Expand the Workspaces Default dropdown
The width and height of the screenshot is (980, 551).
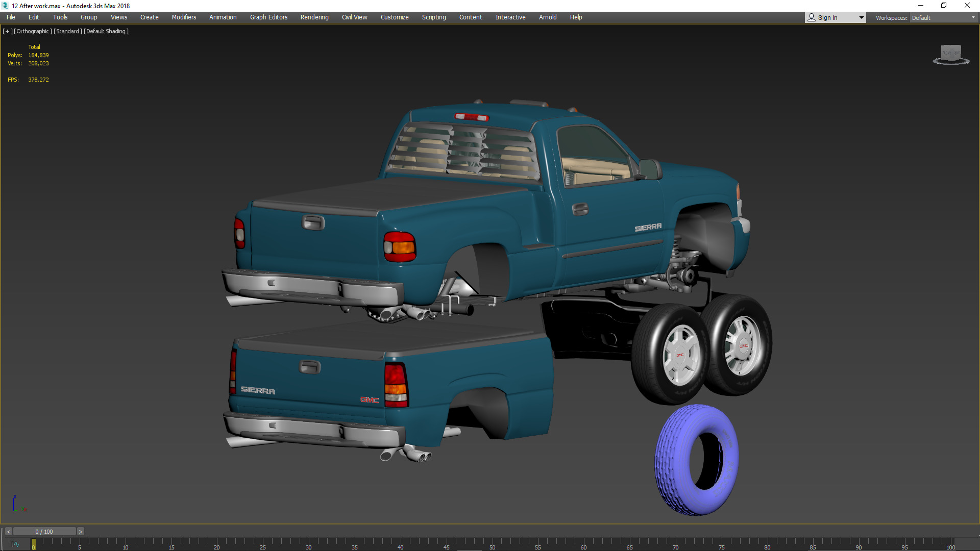pos(943,17)
